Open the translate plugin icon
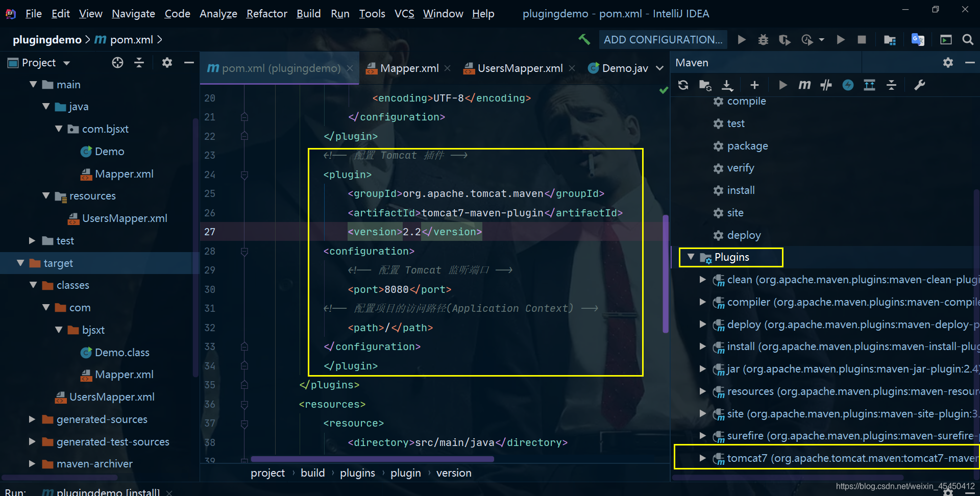Image resolution: width=980 pixels, height=496 pixels. 918,39
